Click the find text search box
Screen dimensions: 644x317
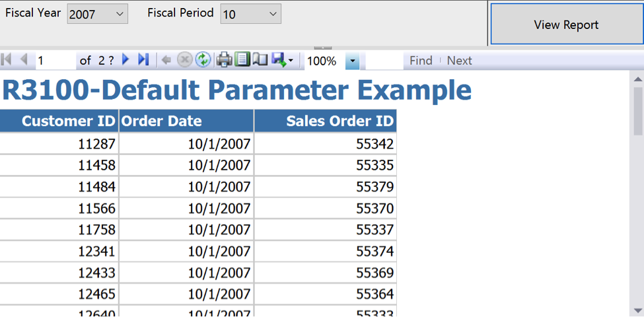point(384,61)
